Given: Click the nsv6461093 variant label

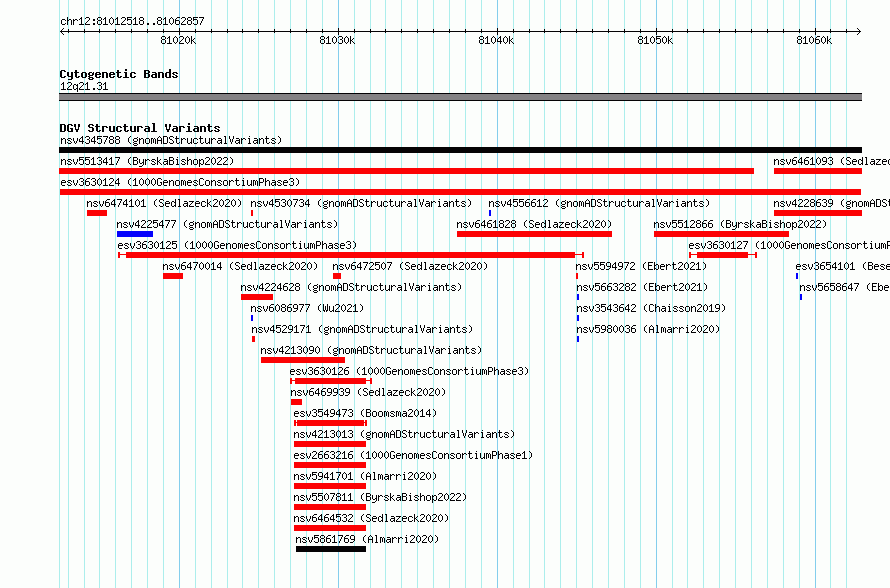Looking at the screenshot, I should coord(832,161).
